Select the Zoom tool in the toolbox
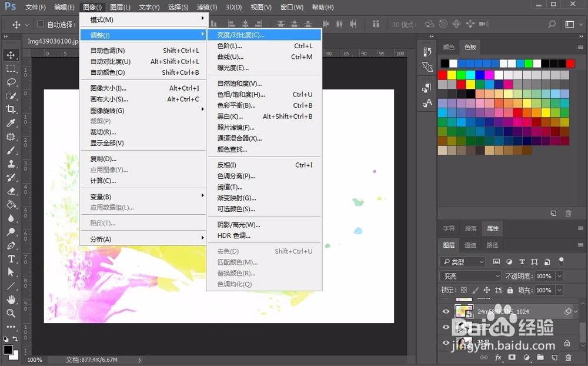 (x=11, y=312)
